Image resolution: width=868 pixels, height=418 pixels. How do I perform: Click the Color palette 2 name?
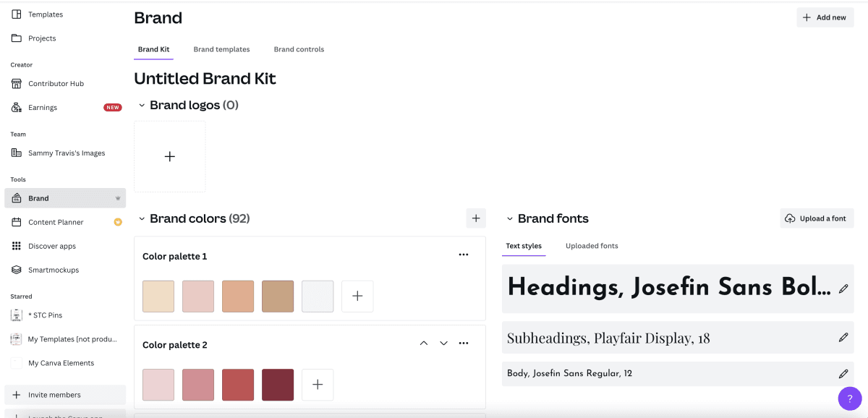point(175,345)
